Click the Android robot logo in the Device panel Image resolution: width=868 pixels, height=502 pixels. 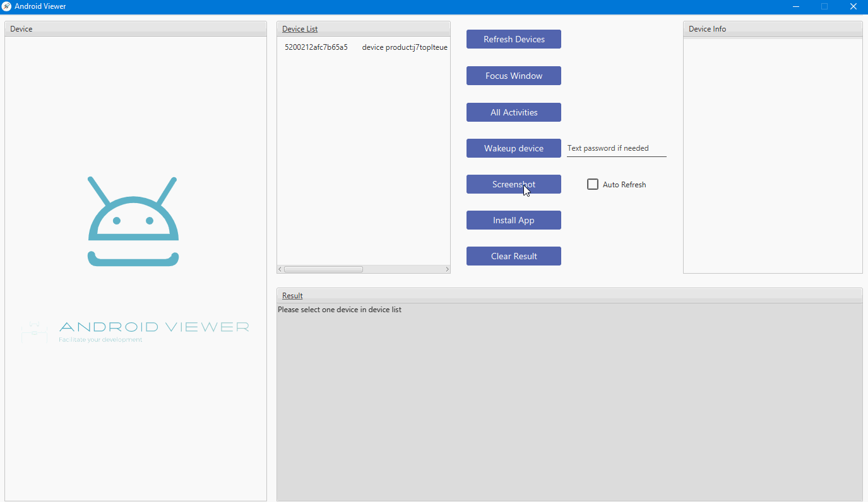click(x=133, y=221)
